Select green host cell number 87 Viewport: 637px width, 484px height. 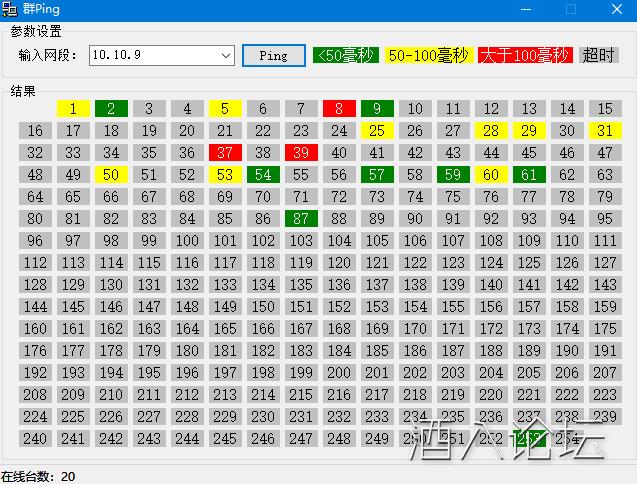click(301, 219)
